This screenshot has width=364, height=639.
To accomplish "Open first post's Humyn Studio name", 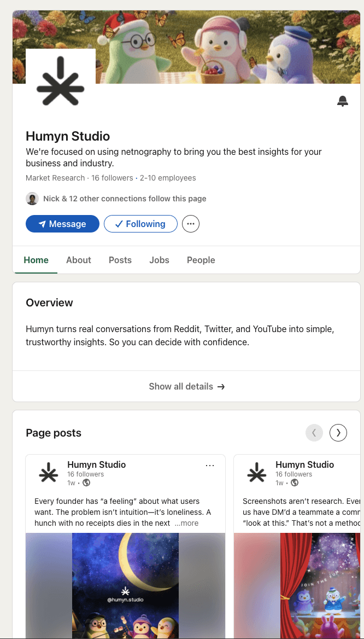I will pos(97,464).
